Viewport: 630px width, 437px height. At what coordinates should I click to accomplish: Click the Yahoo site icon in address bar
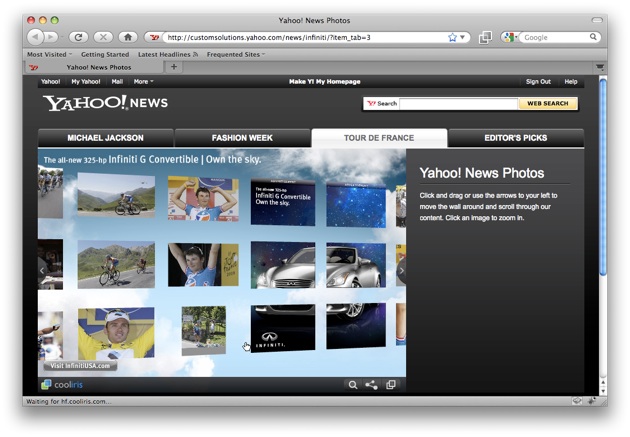[154, 37]
